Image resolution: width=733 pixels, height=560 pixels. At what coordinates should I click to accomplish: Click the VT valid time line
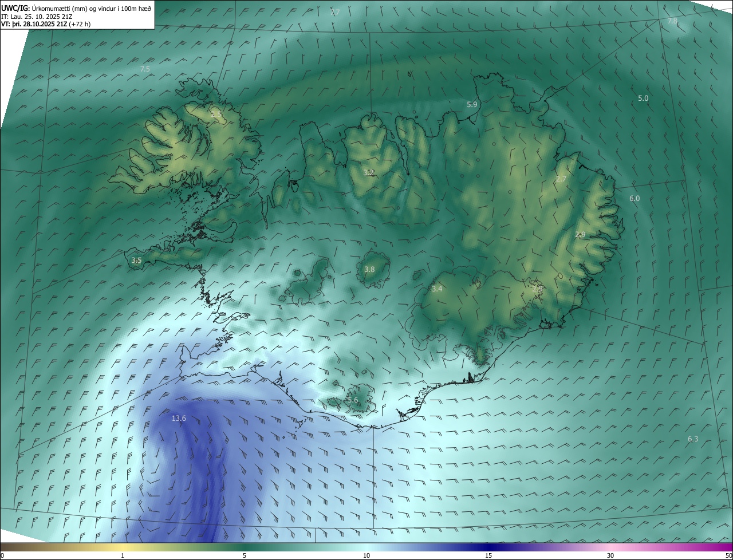click(45, 24)
